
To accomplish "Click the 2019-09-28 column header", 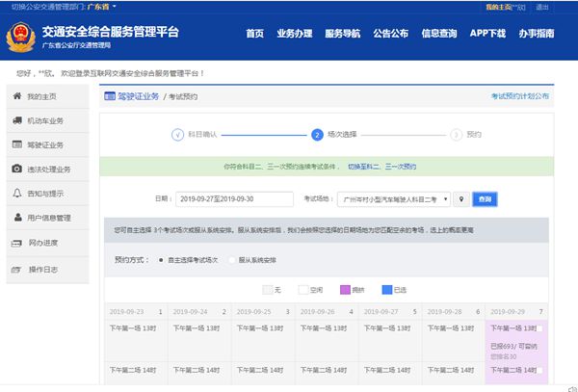I will (454, 312).
